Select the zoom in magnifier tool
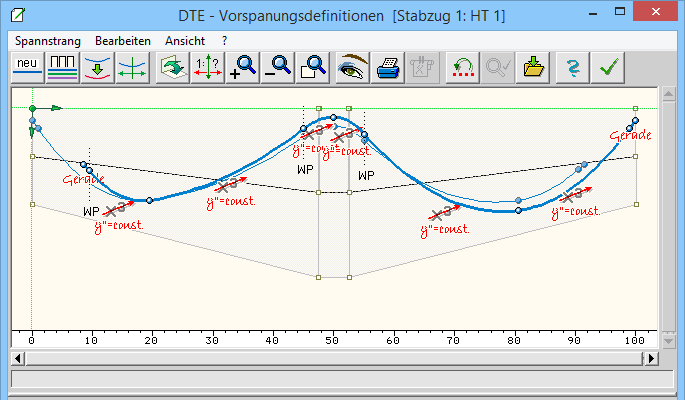 coord(243,68)
